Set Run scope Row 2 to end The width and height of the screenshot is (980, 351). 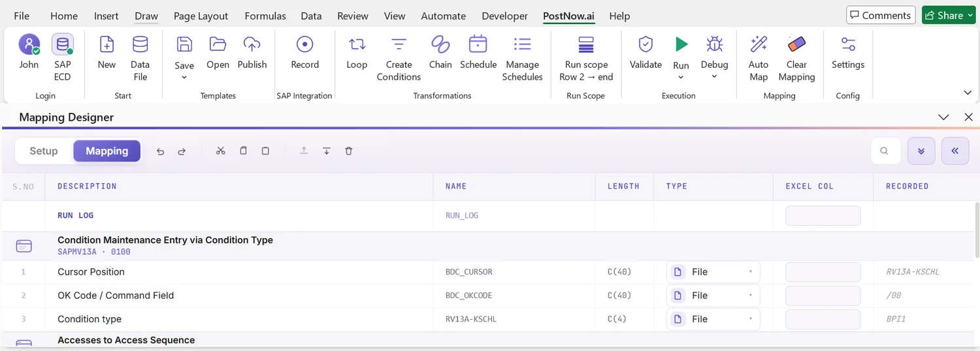click(586, 44)
